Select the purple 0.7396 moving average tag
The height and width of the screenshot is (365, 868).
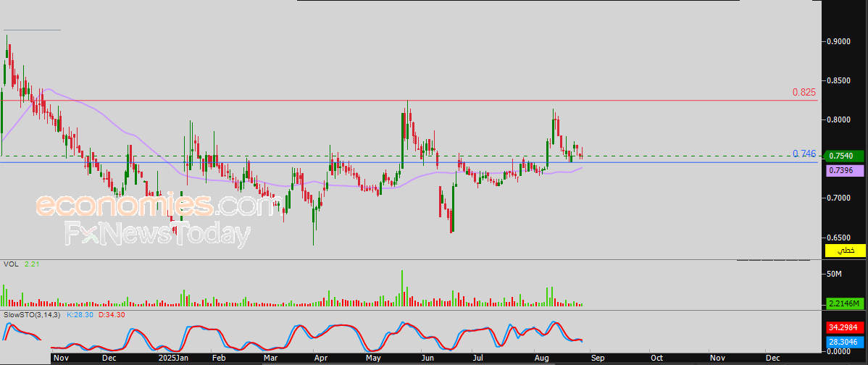pos(845,169)
